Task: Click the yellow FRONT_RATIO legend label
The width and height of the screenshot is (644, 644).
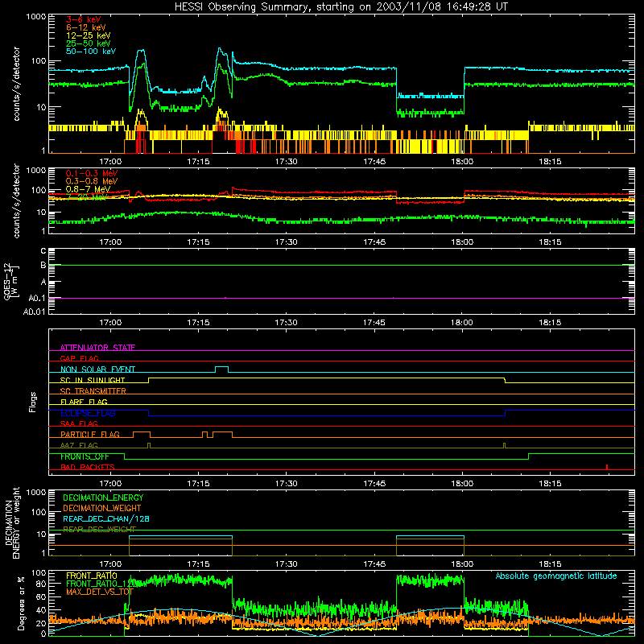Action: [92, 576]
